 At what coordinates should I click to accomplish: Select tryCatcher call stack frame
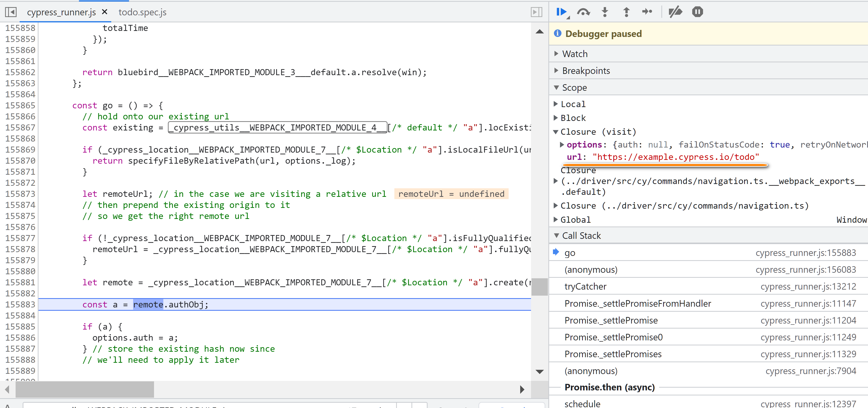[585, 287]
